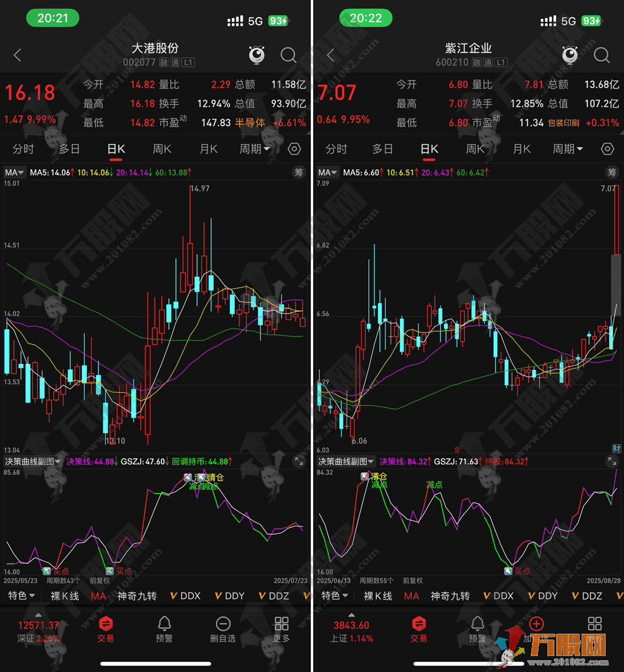Tap the 20:22 green time pill
Viewport: 624px width, 672px height.
[366, 18]
